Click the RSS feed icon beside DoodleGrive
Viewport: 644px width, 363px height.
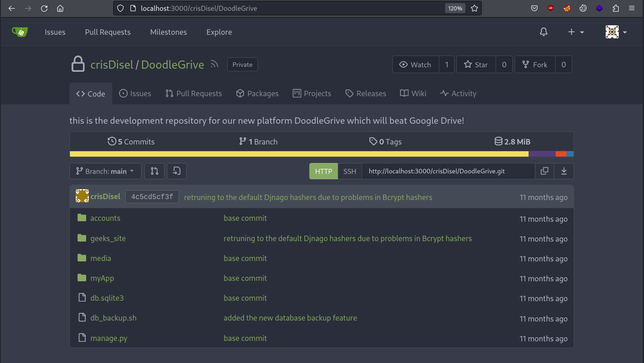point(215,64)
